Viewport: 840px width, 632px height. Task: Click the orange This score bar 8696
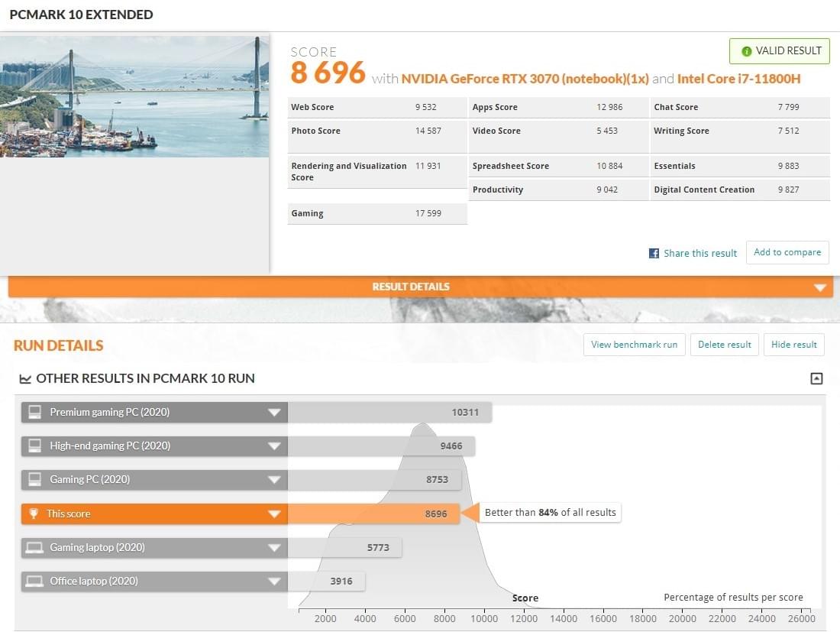[374, 514]
